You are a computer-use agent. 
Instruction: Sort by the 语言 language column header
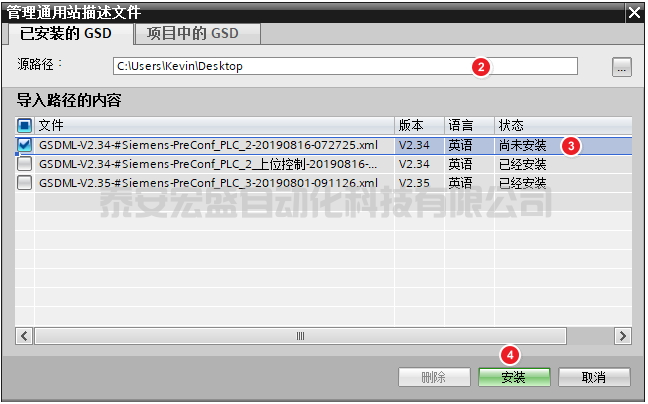468,126
